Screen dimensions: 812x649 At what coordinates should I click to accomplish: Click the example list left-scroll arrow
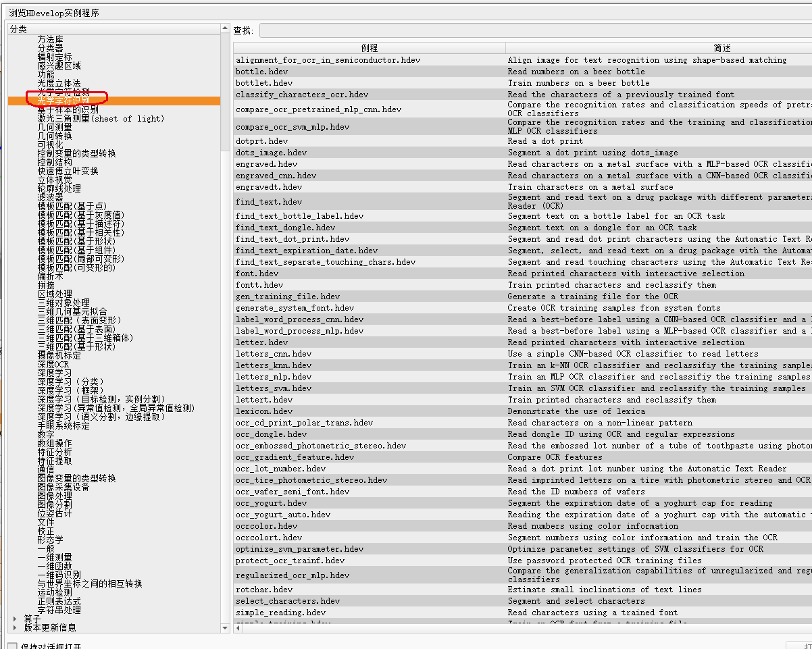238,629
